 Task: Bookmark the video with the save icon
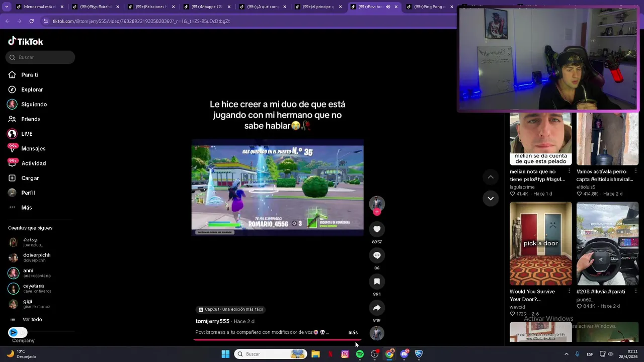377,282
